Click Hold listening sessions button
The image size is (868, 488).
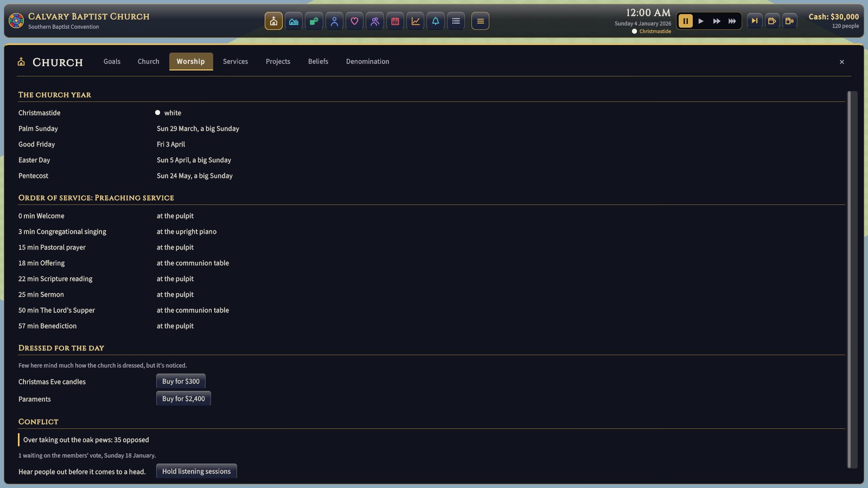[196, 471]
